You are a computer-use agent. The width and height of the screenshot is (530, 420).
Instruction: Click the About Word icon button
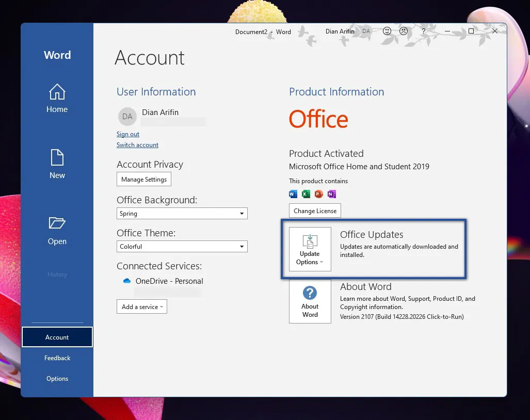310,301
